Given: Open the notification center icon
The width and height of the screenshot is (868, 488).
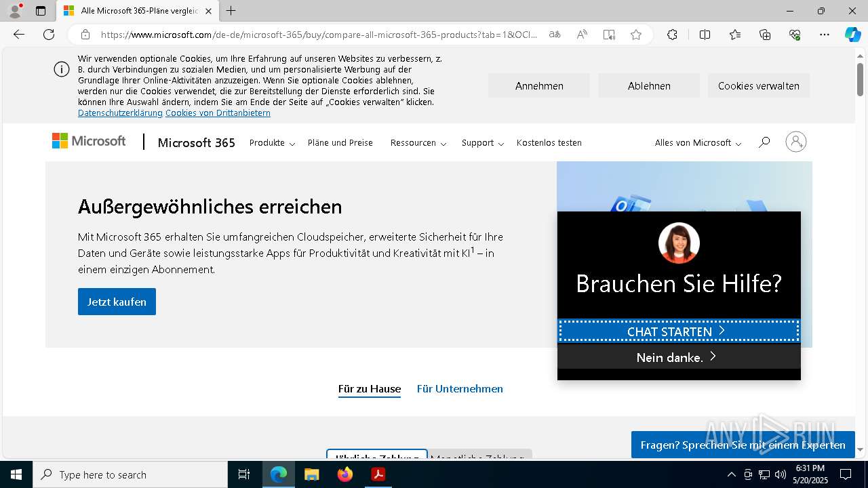Looking at the screenshot, I should 846,474.
